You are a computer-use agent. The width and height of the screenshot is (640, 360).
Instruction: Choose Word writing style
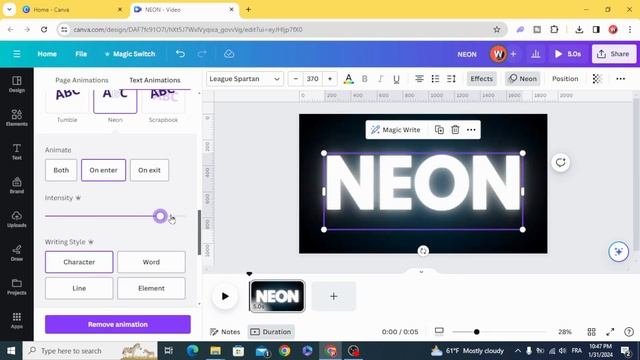click(151, 262)
